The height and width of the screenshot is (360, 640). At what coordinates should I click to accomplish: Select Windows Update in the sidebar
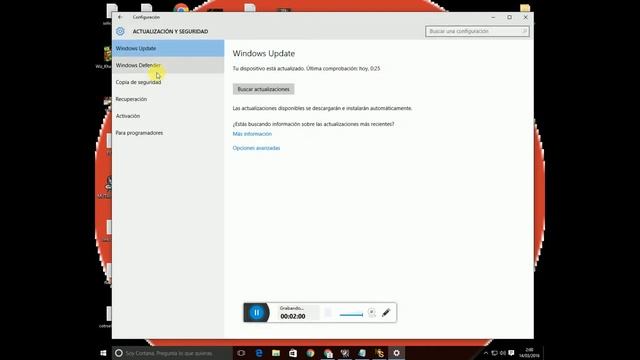[x=168, y=48]
